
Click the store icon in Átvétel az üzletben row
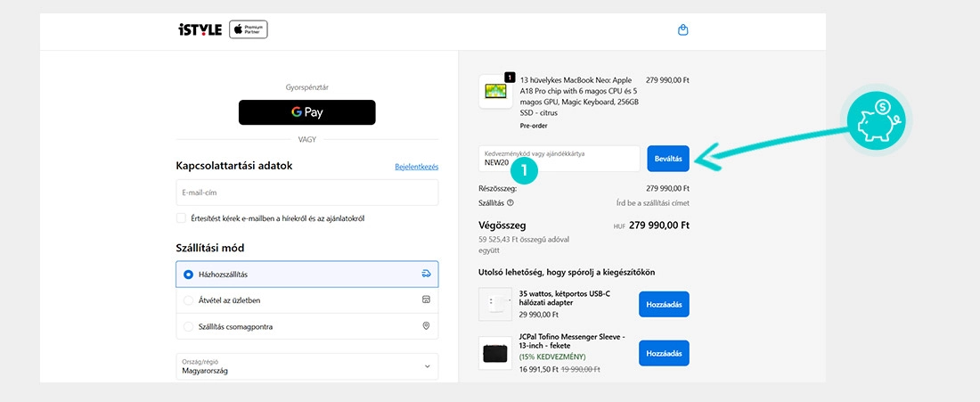click(x=426, y=299)
